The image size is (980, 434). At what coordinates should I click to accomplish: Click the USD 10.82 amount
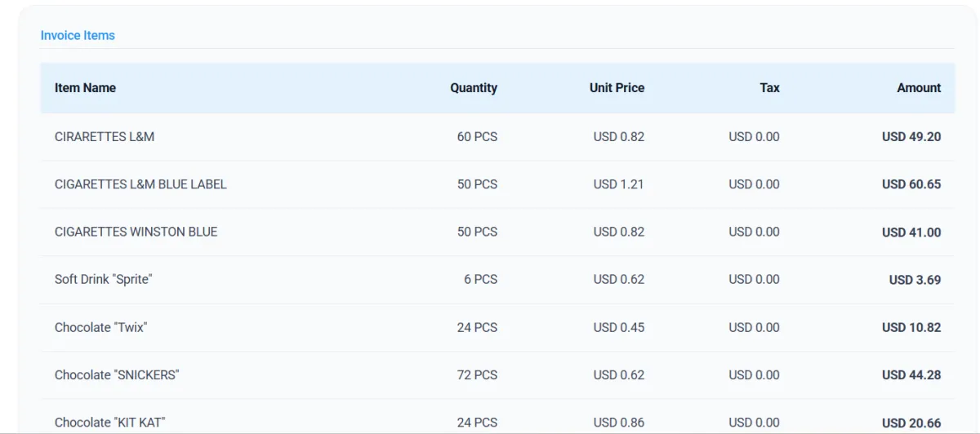(x=911, y=327)
